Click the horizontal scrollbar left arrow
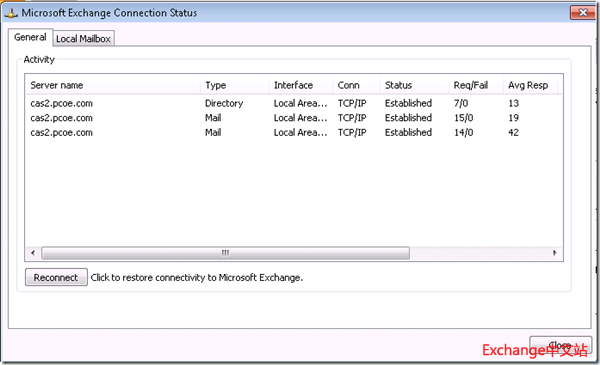Image resolution: width=600 pixels, height=365 pixels. (33, 253)
